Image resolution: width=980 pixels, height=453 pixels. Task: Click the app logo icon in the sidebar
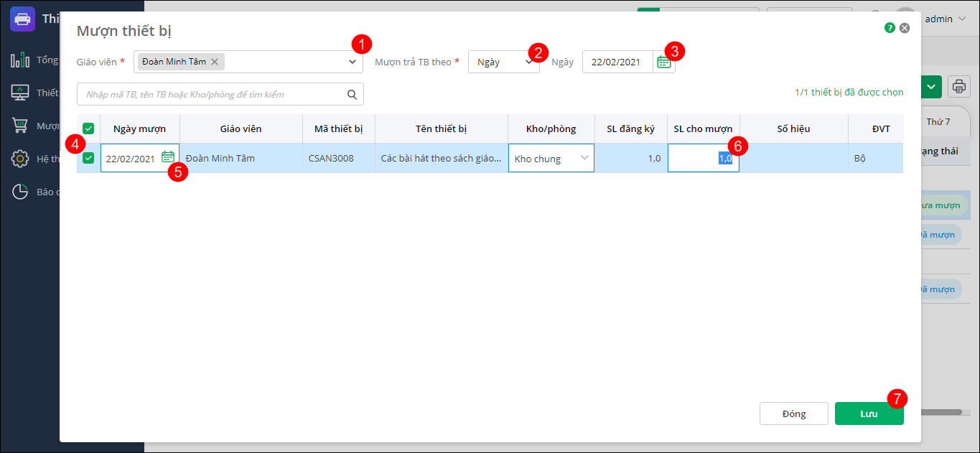tap(22, 19)
